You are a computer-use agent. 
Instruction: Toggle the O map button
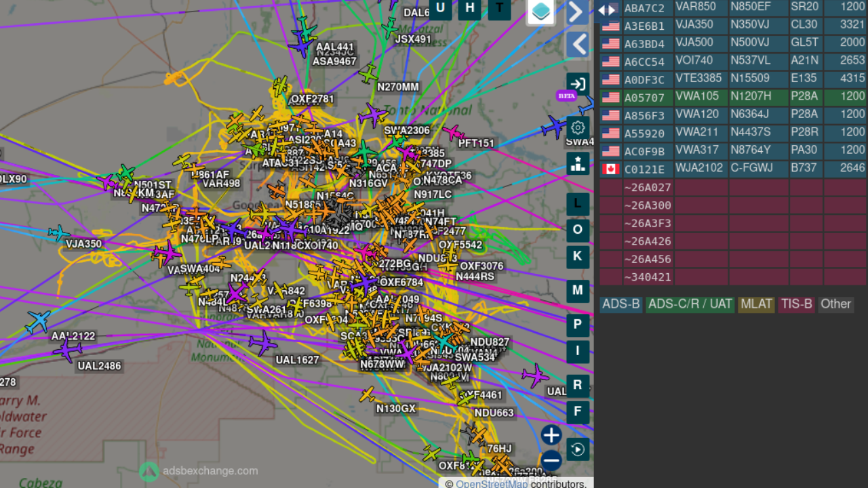pos(578,230)
